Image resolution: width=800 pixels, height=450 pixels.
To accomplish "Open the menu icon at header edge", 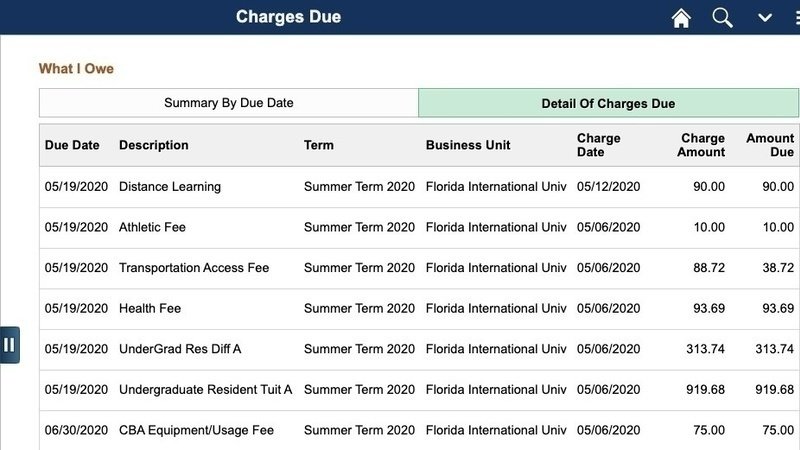I will click(x=797, y=18).
